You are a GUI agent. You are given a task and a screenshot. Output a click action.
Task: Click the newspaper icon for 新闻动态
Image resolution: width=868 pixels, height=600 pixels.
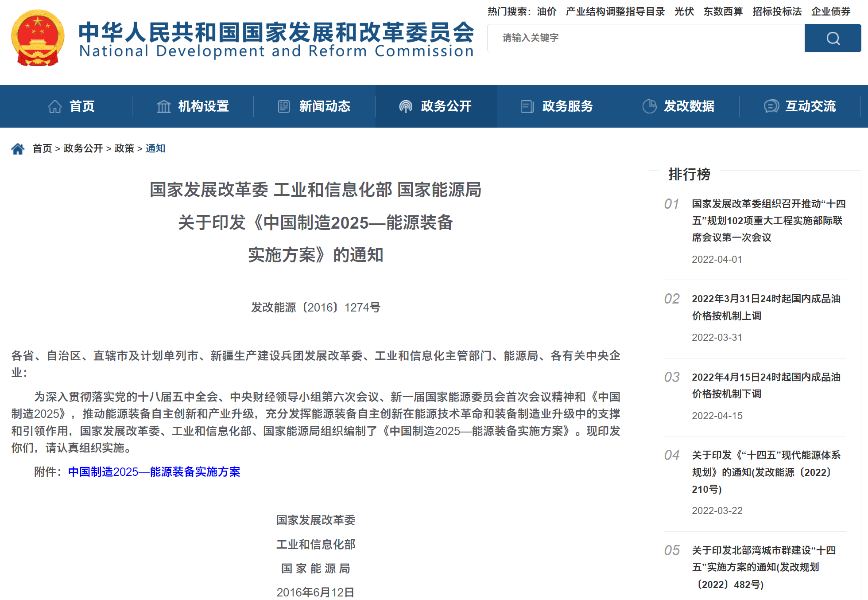click(x=283, y=106)
